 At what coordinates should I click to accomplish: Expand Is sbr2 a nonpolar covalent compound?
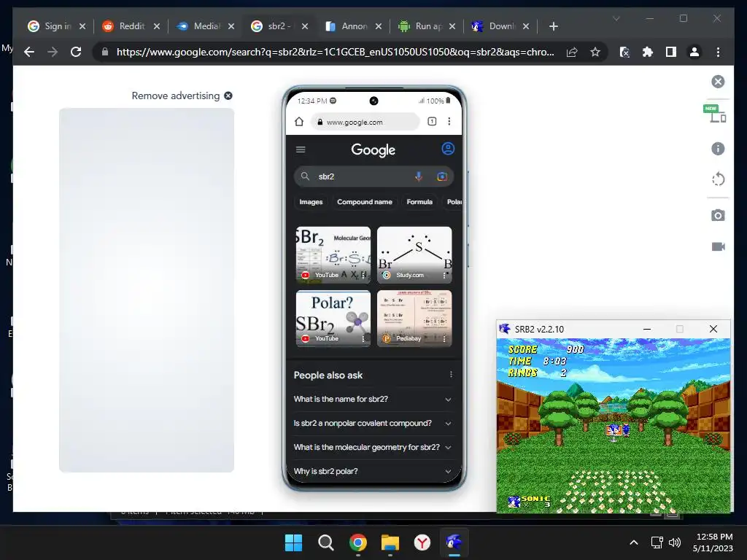tap(373, 424)
